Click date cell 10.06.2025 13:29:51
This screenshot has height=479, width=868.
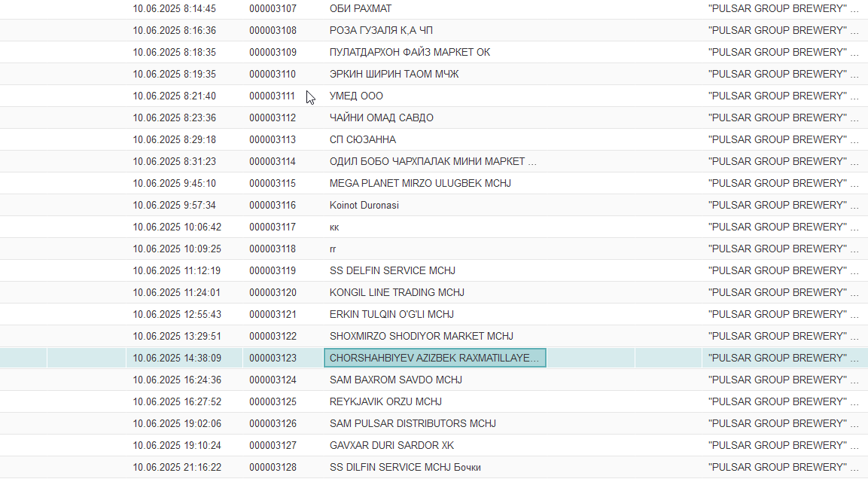pyautogui.click(x=177, y=336)
